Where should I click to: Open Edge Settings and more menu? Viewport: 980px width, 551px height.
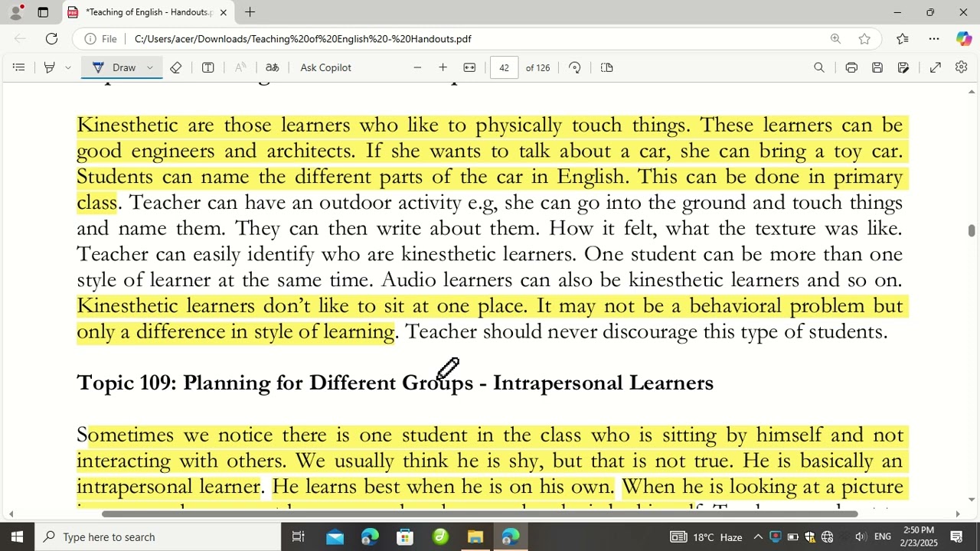pyautogui.click(x=934, y=39)
